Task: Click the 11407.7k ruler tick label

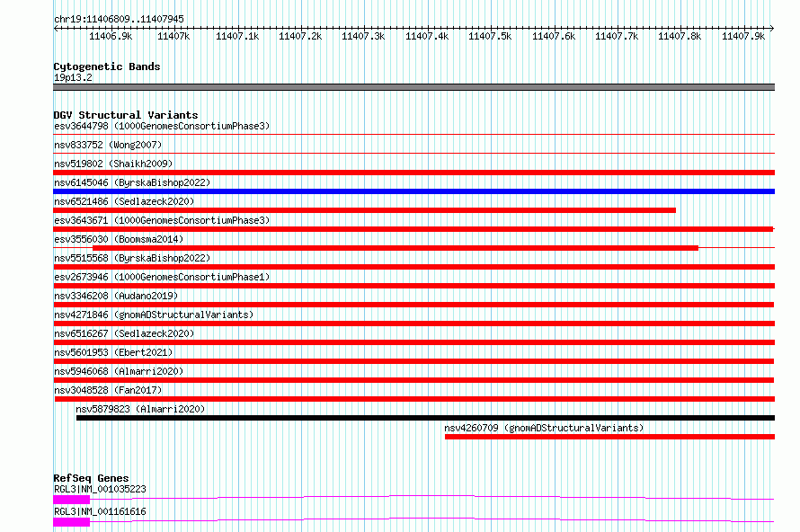Action: (617, 36)
